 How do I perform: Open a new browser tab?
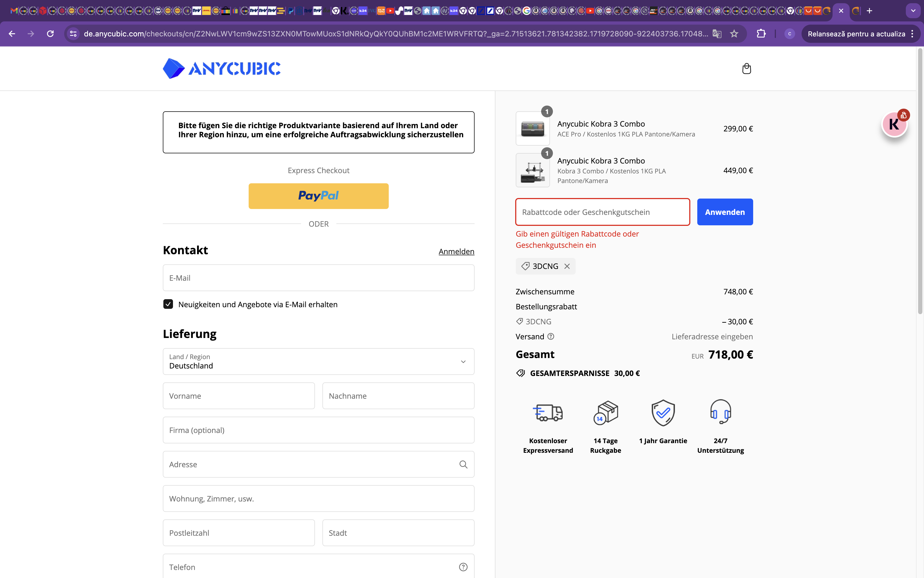point(869,11)
